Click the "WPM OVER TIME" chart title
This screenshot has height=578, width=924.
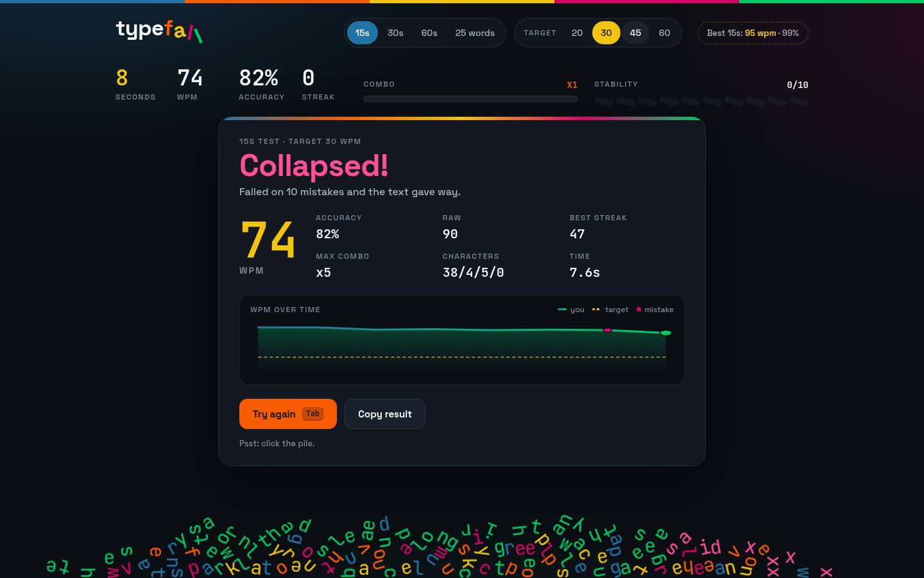pyautogui.click(x=285, y=310)
